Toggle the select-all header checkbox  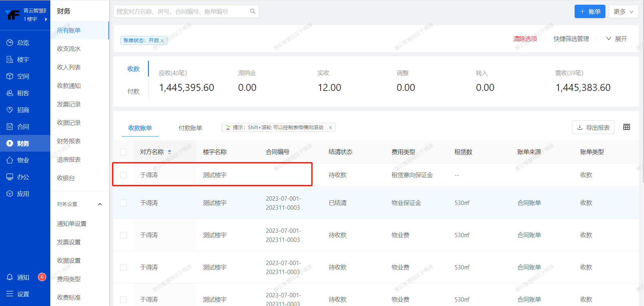[x=123, y=152]
